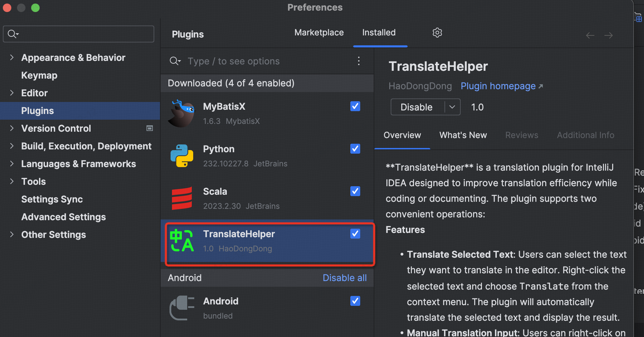Click Disable all for Android plugins

(x=345, y=278)
